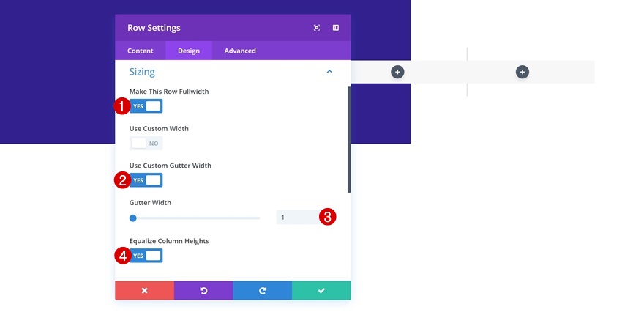Image resolution: width=644 pixels, height=326 pixels.
Task: Enable the Use Custom Width switch
Action: point(146,143)
